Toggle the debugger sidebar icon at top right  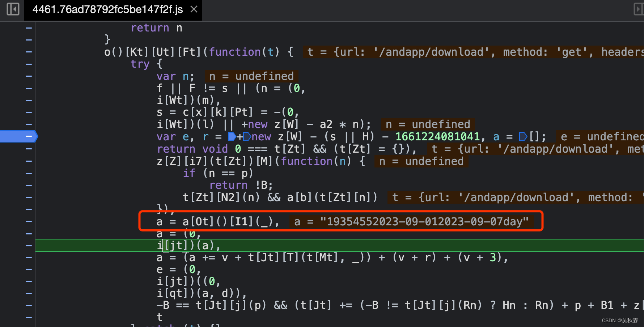coord(638,9)
